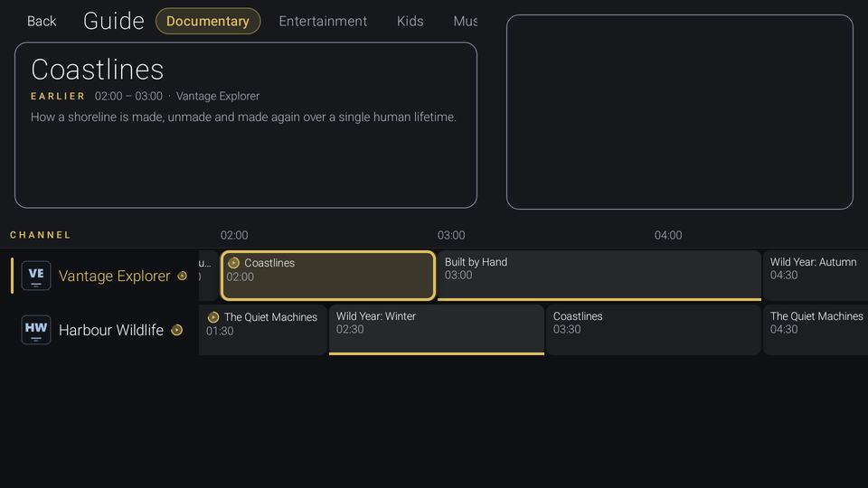
Task: Click the catch-up icon beside Vantage Explorer
Action: pyautogui.click(x=182, y=276)
